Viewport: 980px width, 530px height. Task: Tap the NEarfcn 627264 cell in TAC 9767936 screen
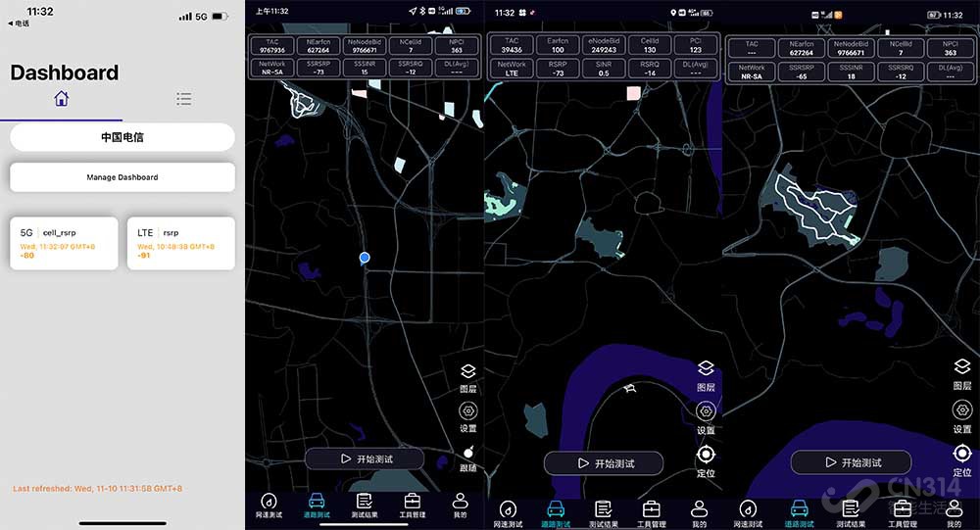318,46
